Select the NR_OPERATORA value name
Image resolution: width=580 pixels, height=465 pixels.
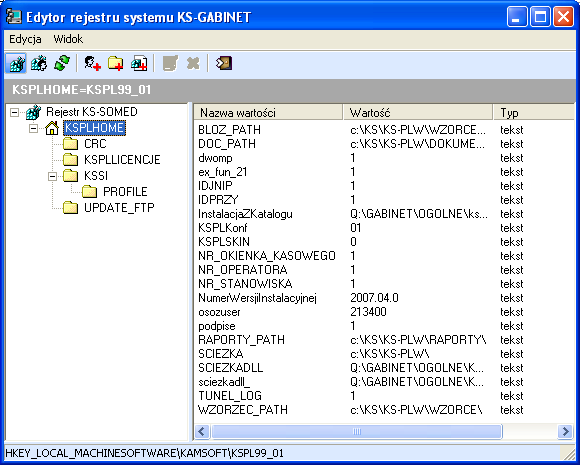243,270
